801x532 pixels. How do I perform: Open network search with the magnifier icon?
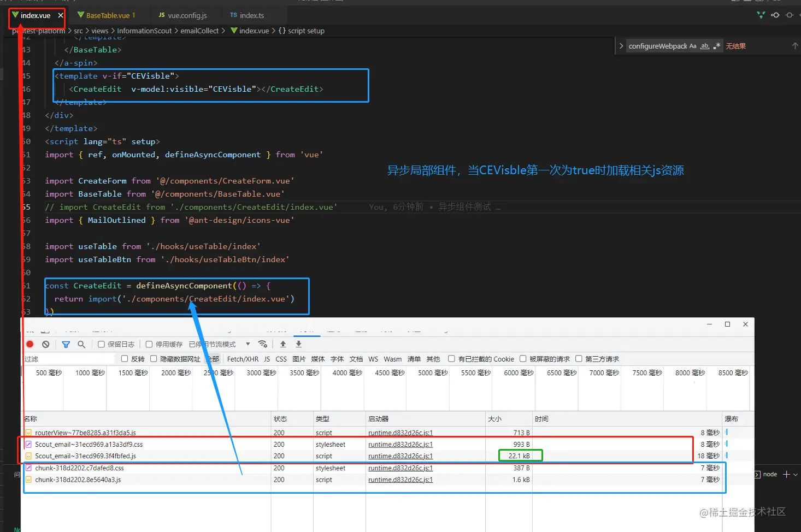click(81, 344)
